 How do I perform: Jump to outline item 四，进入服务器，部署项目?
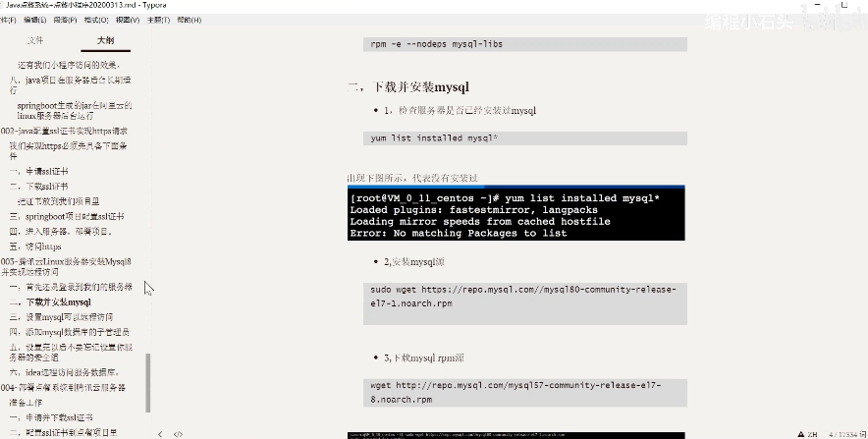(61, 232)
